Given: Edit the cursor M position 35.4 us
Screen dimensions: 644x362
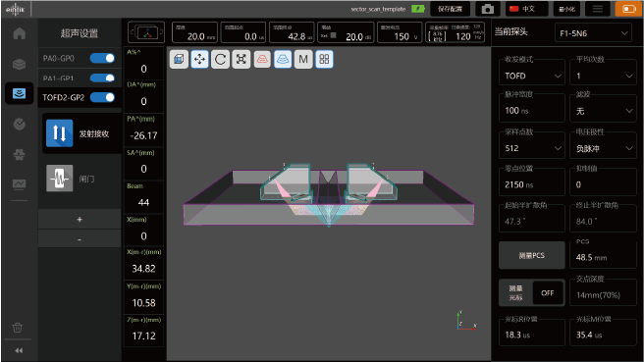Looking at the screenshot, I should 603,335.
